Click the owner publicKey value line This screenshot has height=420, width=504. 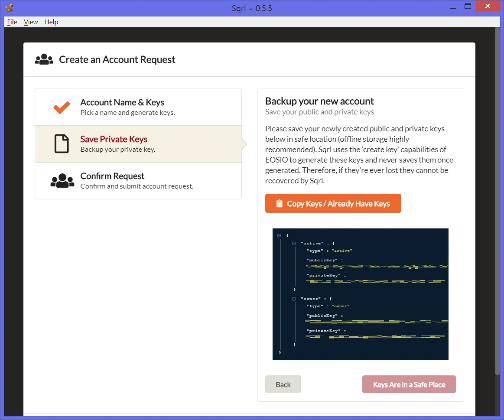377,321
